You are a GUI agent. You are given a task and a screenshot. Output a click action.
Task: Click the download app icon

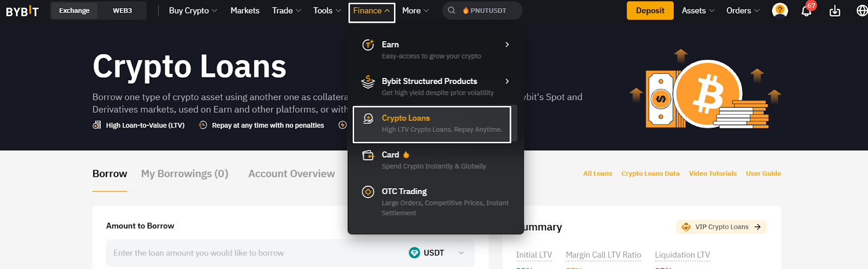[x=835, y=11]
